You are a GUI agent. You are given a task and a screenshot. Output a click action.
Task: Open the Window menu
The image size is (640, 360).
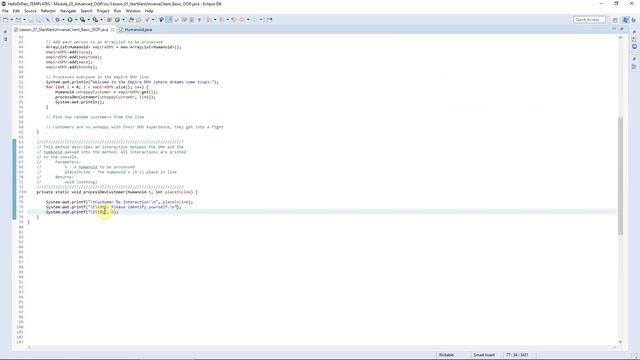133,11
